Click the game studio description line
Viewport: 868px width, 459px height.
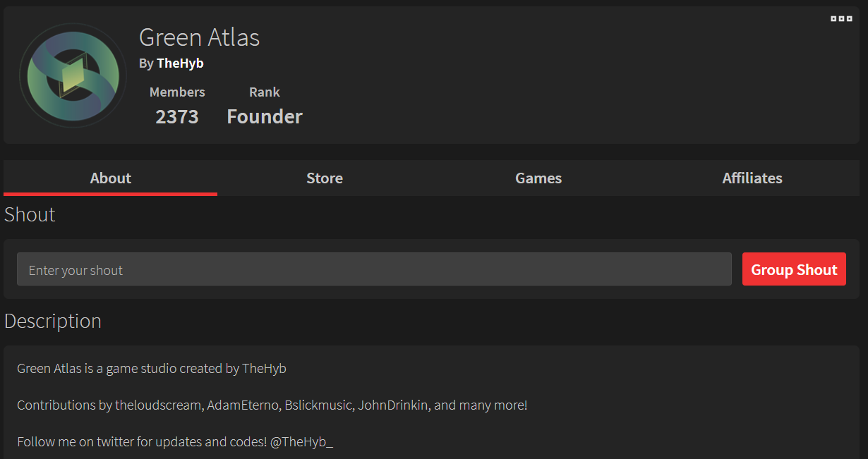point(152,369)
